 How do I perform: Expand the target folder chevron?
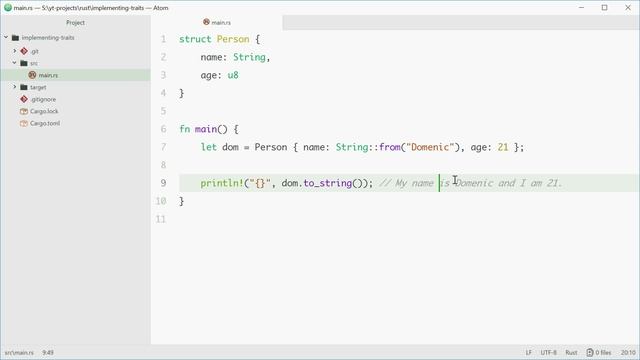pyautogui.click(x=15, y=87)
